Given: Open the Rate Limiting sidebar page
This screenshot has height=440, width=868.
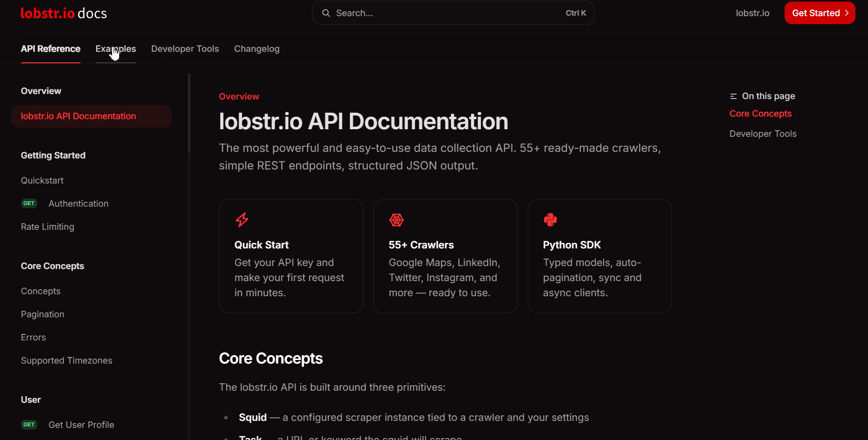Looking at the screenshot, I should coord(48,227).
